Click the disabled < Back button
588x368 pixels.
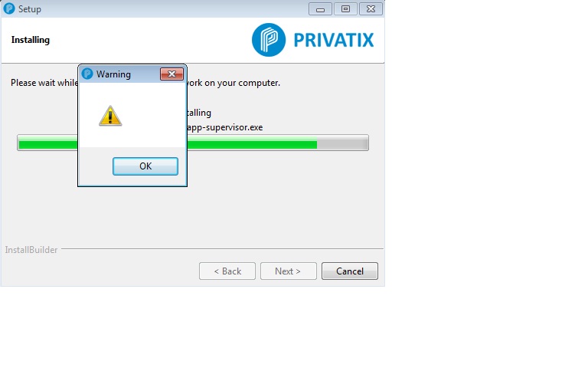pos(227,271)
